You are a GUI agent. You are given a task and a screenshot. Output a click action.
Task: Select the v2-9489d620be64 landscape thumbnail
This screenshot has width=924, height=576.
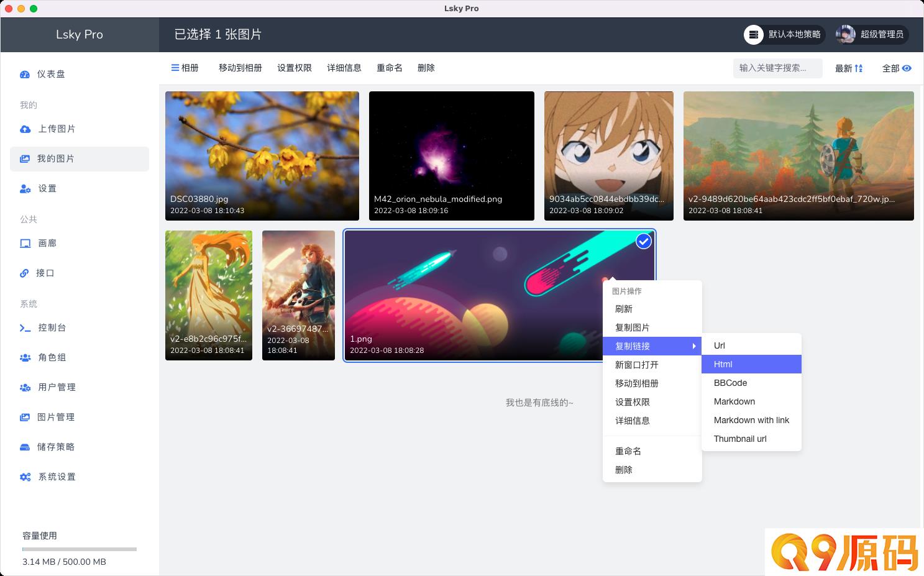point(798,156)
